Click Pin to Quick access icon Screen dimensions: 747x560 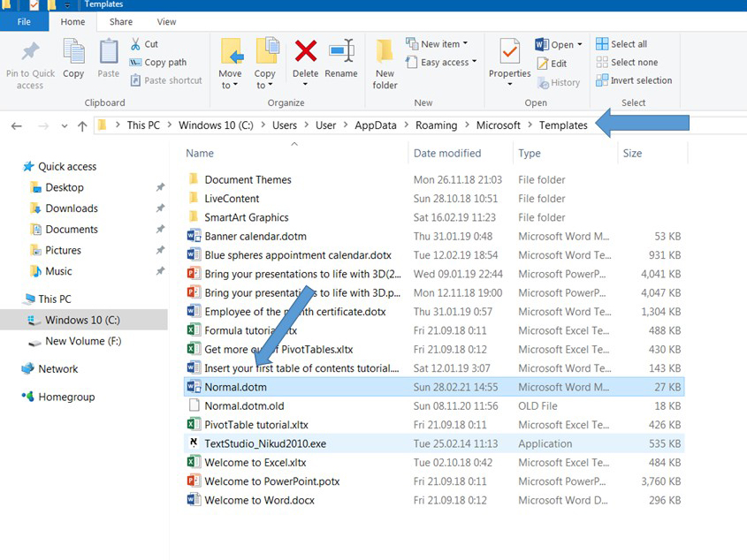click(30, 55)
